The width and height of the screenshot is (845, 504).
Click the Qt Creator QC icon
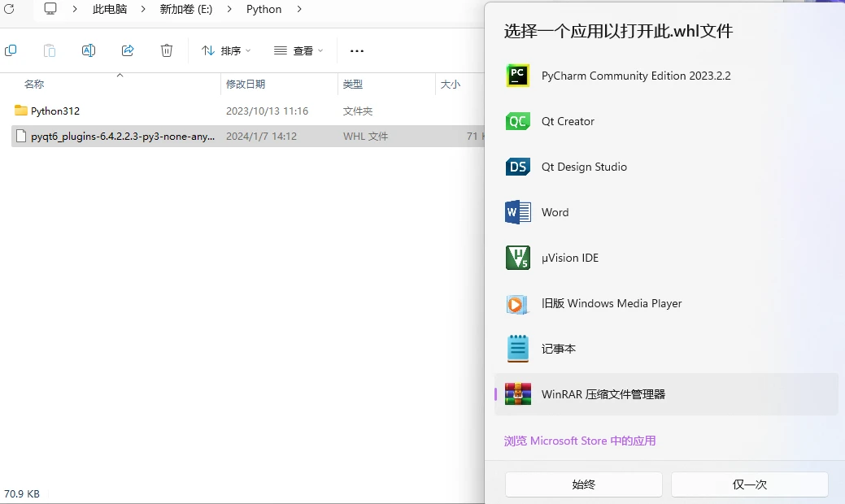pyautogui.click(x=518, y=121)
